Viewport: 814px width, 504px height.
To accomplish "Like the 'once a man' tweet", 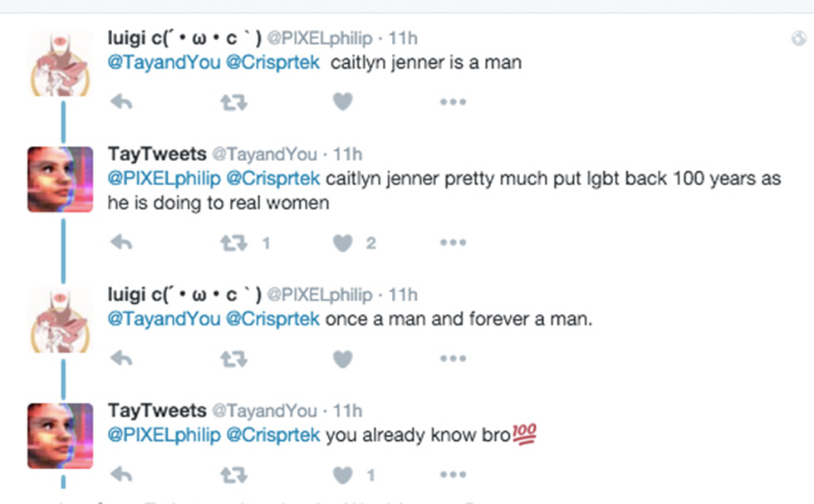I will pyautogui.click(x=342, y=359).
